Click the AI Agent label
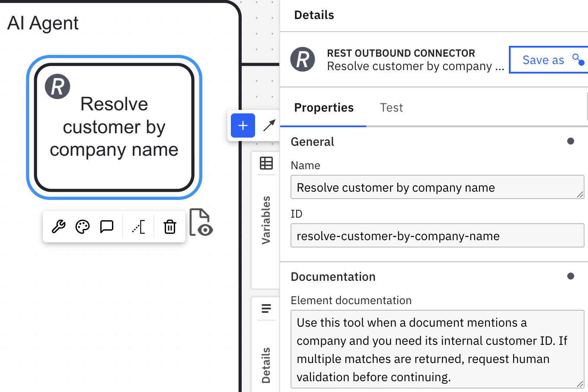 pos(43,23)
